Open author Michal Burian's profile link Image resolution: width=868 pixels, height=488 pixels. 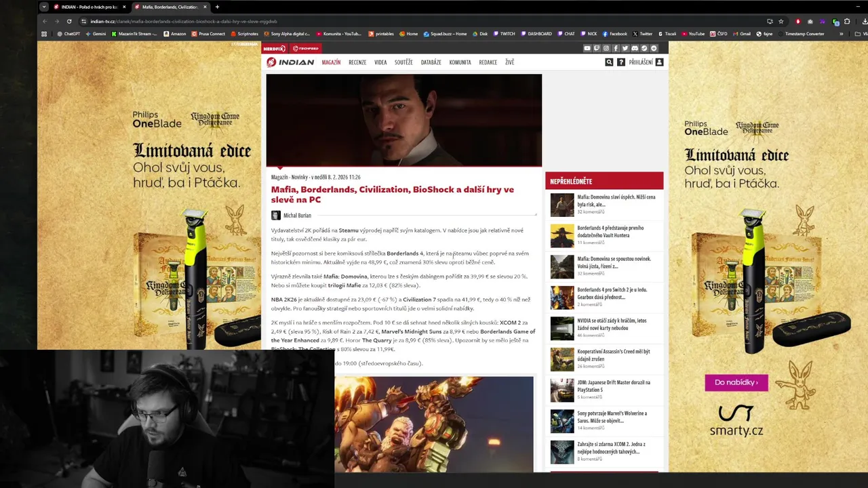[x=297, y=216]
